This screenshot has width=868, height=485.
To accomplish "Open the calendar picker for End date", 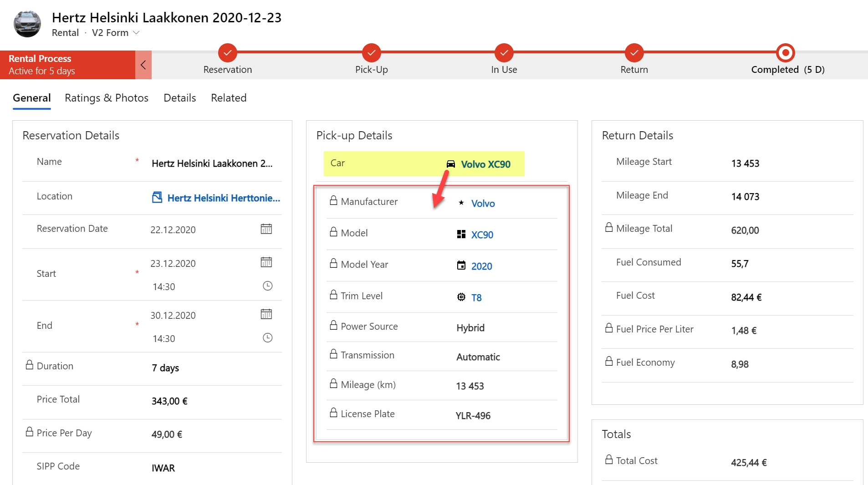I will click(x=266, y=314).
